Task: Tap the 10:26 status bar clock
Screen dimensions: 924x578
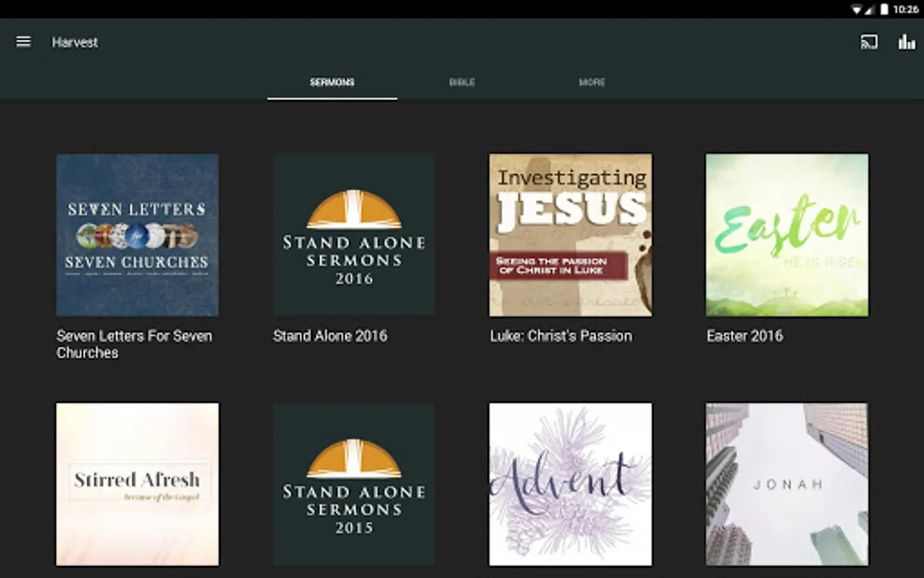Action: (905, 9)
